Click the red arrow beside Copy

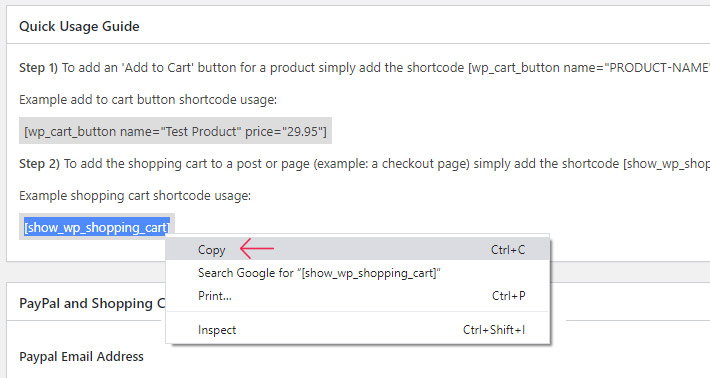click(257, 249)
